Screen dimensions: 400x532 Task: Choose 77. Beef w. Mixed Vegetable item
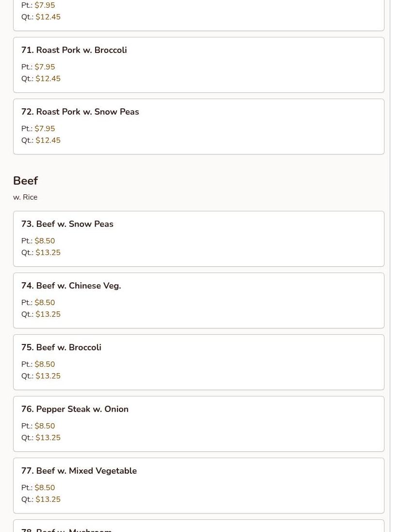pos(199,486)
